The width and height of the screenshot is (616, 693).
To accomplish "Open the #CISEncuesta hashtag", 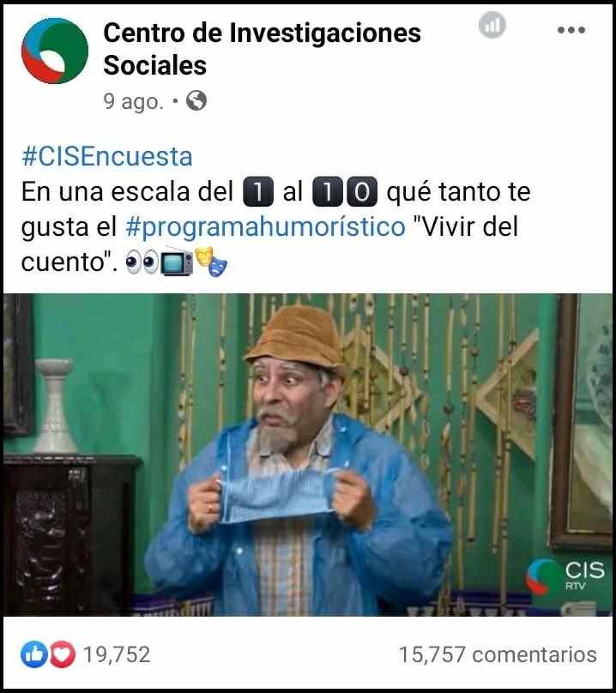I will click(x=107, y=156).
